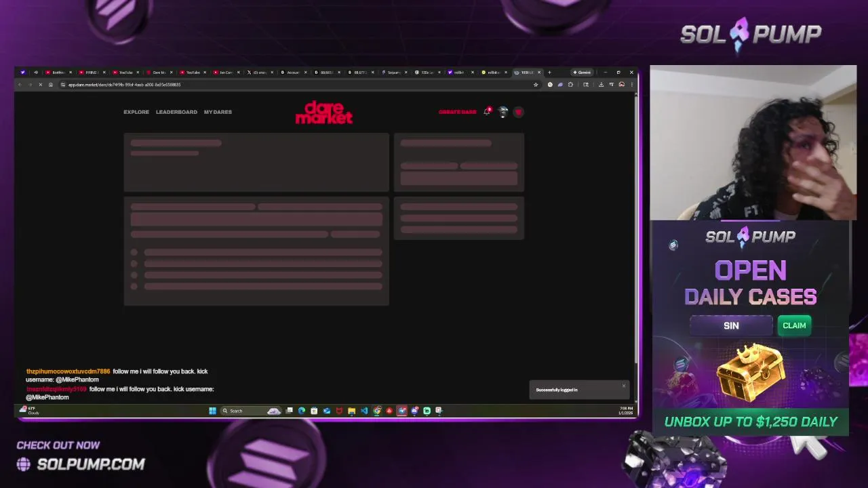Image resolution: width=868 pixels, height=488 pixels.
Task: Dismiss the 'Successfully logged in' toast
Action: [x=624, y=386]
